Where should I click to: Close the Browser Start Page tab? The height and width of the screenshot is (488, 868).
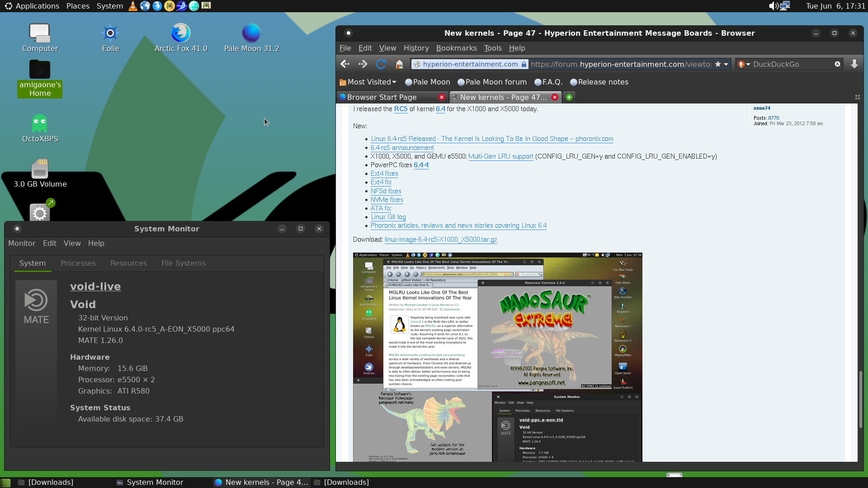pyautogui.click(x=442, y=97)
